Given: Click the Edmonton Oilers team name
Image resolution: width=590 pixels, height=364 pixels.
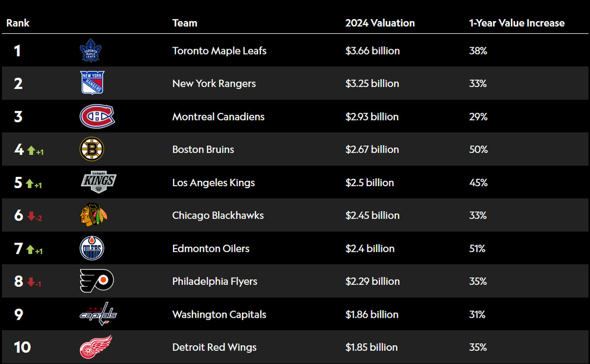Looking at the screenshot, I should coord(211,249).
